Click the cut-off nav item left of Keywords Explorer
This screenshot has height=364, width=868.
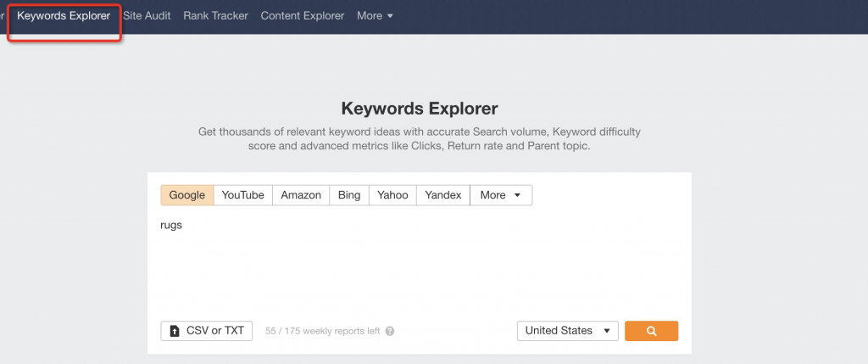click(3, 16)
